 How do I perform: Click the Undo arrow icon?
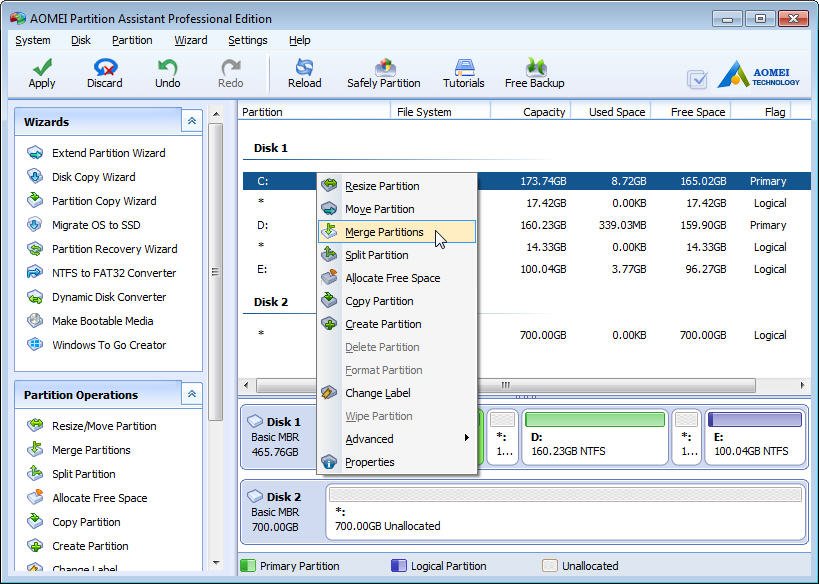coord(167,67)
